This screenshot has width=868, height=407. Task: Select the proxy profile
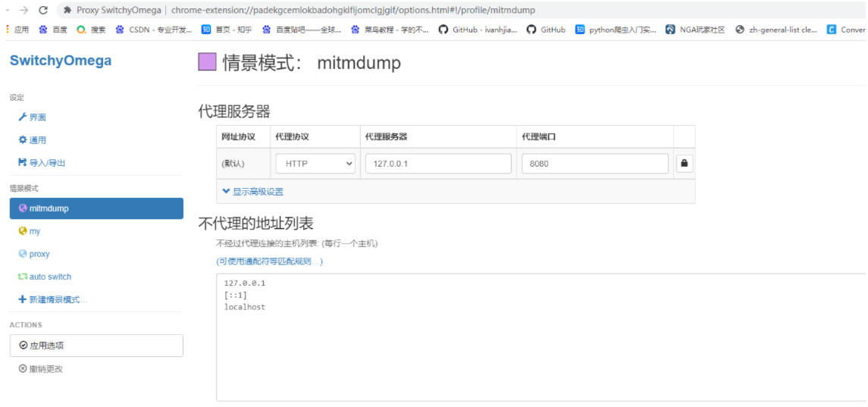coord(96,254)
